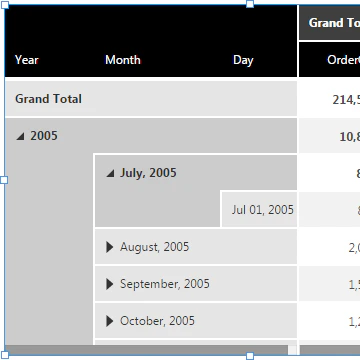Collapse the July, 2005 month row

point(110,173)
